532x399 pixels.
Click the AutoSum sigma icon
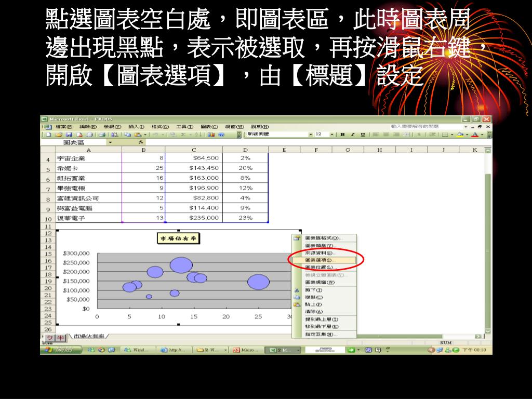point(183,135)
